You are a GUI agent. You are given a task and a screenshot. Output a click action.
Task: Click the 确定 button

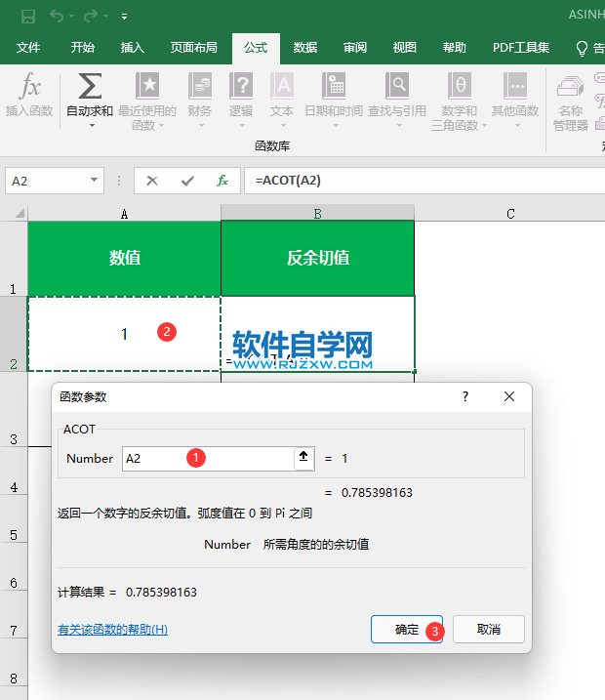pos(407,630)
